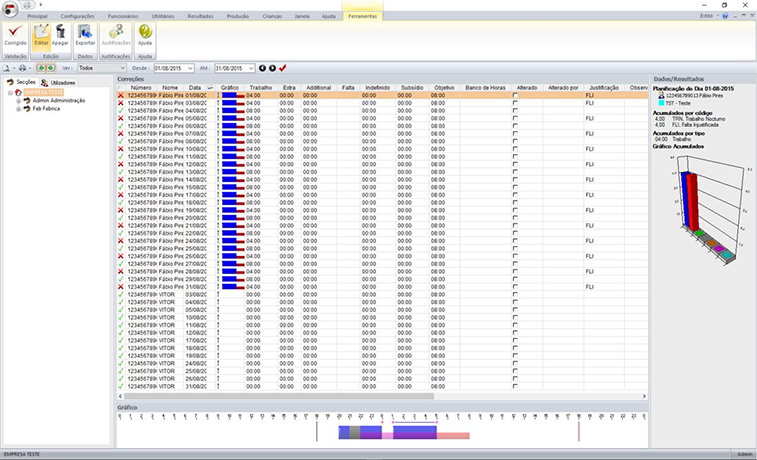Toggle Alterado checkbox in first row

coord(515,96)
